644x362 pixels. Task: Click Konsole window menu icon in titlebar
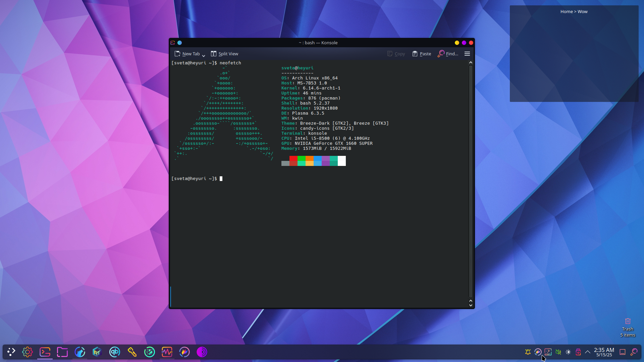tap(173, 43)
